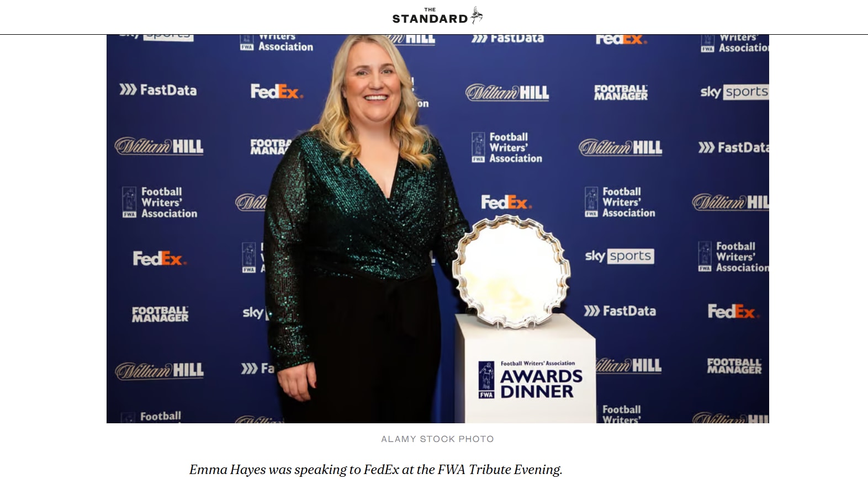Click Football Manager logo at lower left of photo
Image resolution: width=868 pixels, height=479 pixels.
point(160,314)
